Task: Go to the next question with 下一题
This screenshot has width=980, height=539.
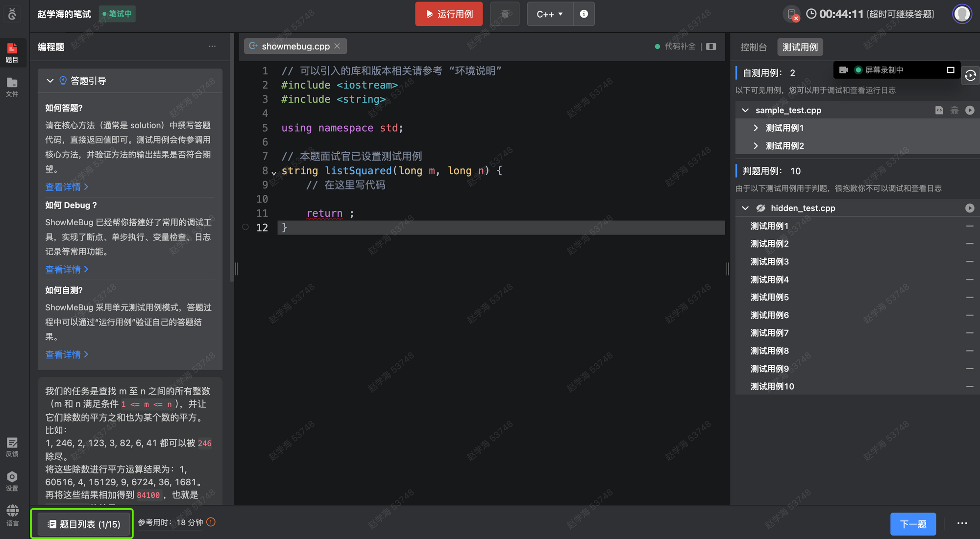Action: tap(912, 524)
